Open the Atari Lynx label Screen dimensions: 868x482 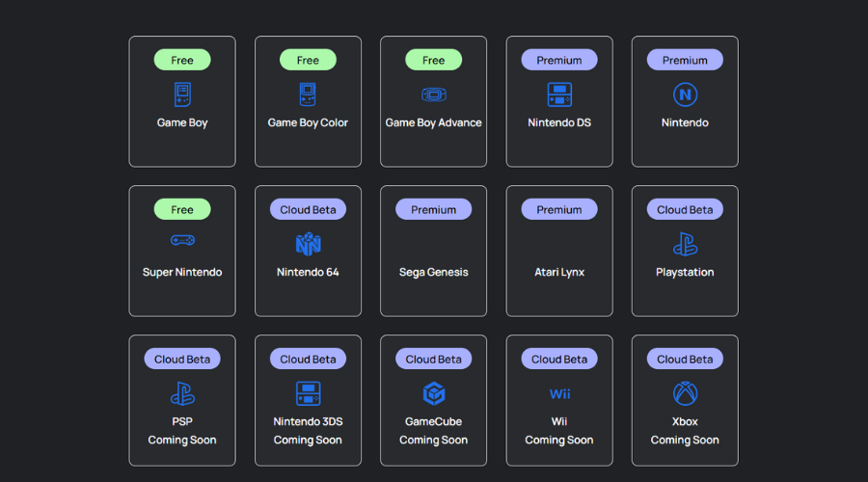point(559,272)
